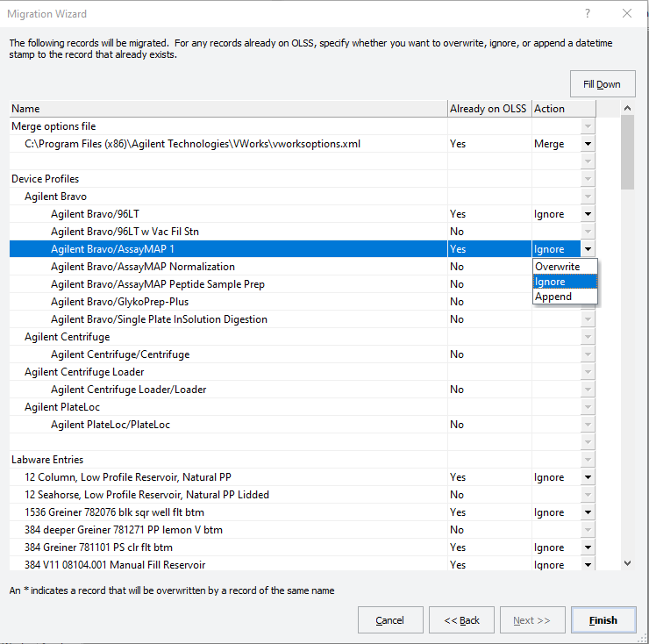Open action dropdown for 12 Column Reservoir
Screen dimensions: 649x644
point(588,477)
